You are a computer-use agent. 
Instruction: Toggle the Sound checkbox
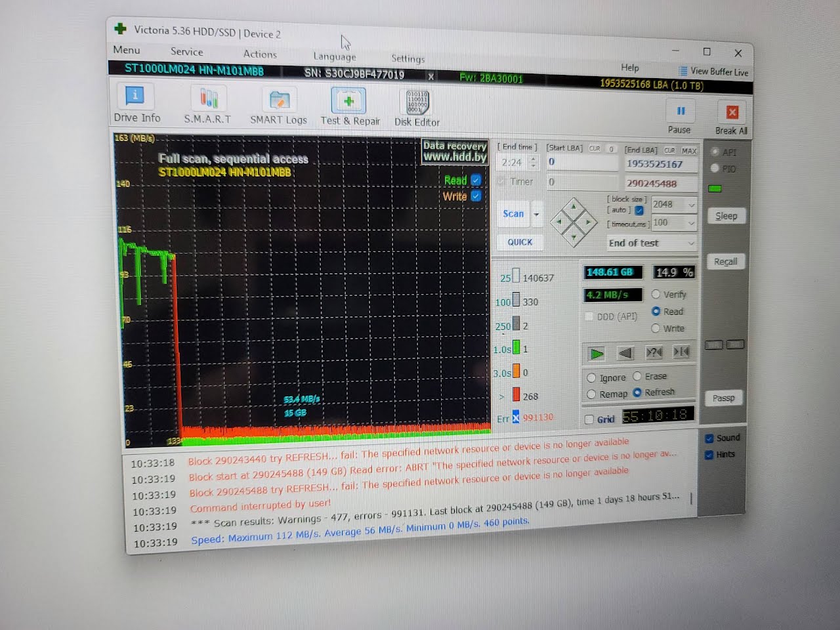[709, 438]
